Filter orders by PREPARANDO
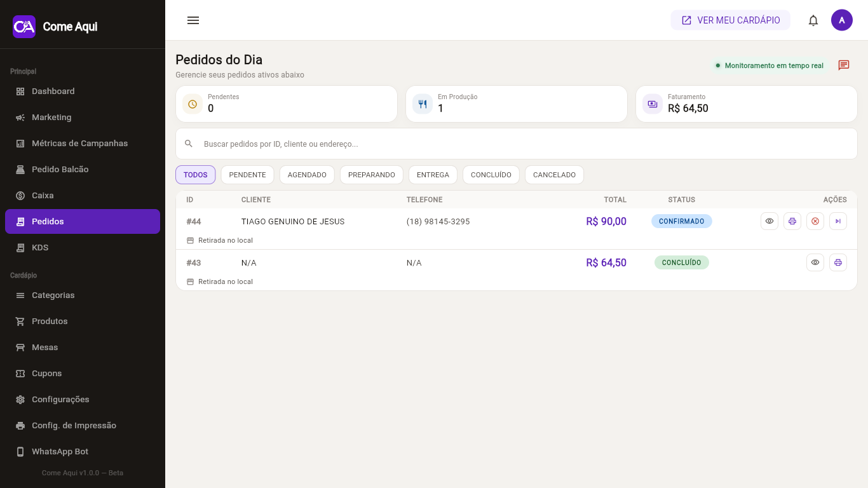 372,175
